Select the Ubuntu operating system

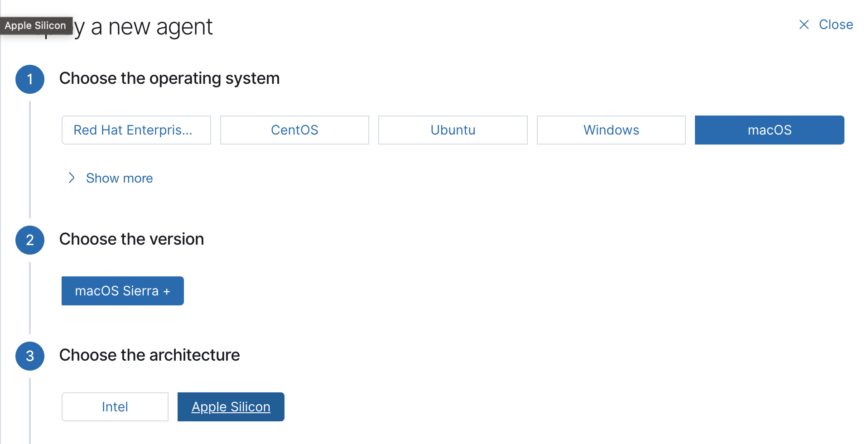453,130
